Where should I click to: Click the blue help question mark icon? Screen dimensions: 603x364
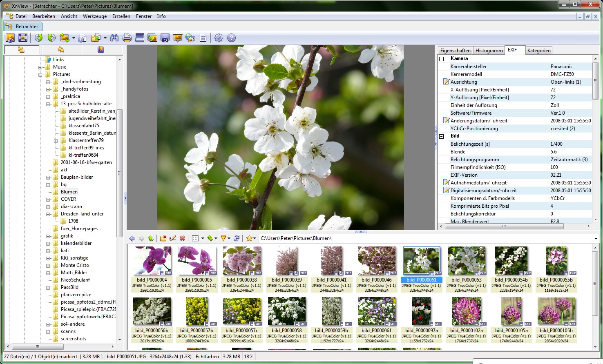tap(231, 38)
